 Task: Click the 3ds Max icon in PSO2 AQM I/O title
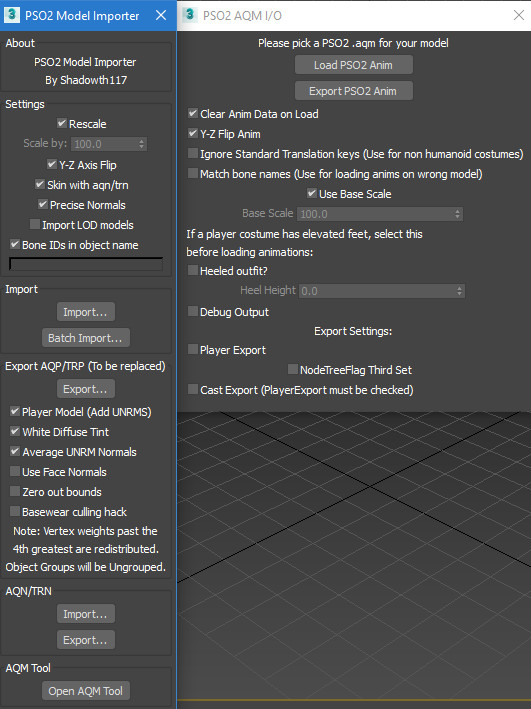pyautogui.click(x=190, y=15)
